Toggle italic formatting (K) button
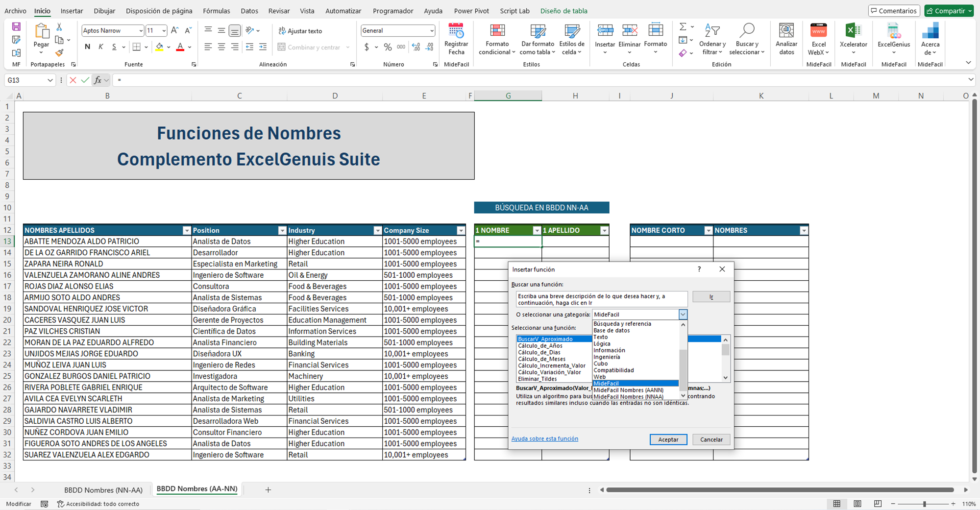980x510 pixels. click(x=101, y=47)
